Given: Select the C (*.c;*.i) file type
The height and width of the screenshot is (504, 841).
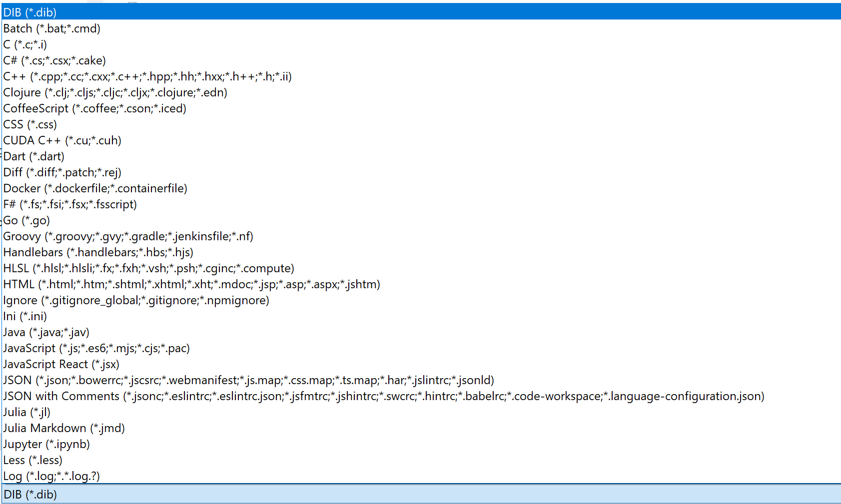Looking at the screenshot, I should click(421, 44).
